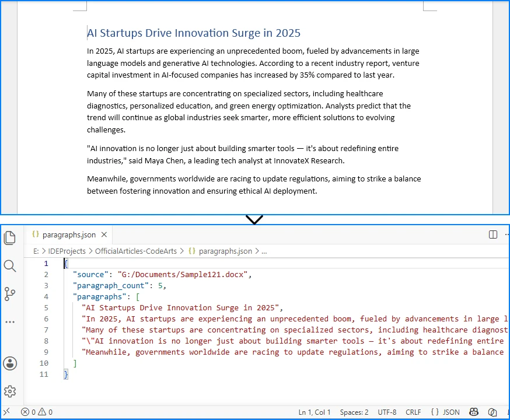
Task: Click the line starting "Many of these startups" in editor
Action: [x=294, y=330]
